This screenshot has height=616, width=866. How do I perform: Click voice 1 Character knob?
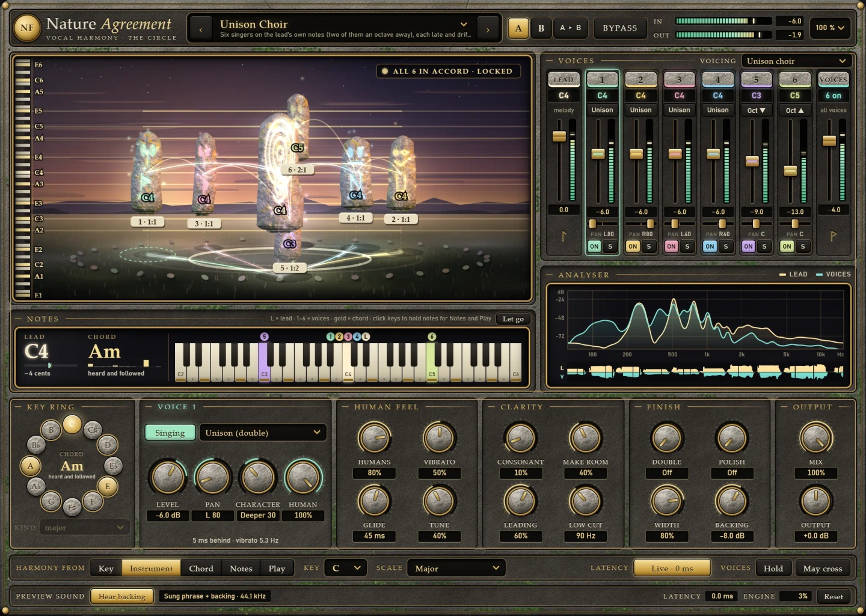tap(257, 478)
